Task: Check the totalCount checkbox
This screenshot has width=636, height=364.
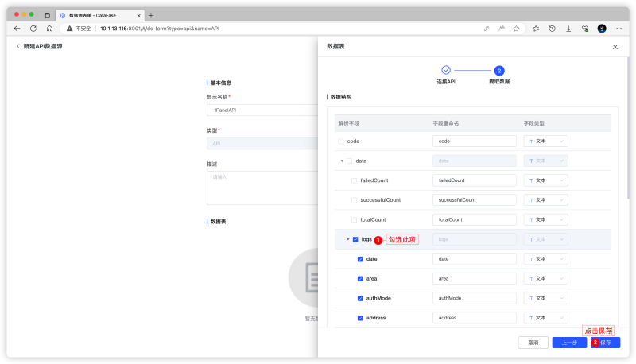Action: click(x=354, y=219)
